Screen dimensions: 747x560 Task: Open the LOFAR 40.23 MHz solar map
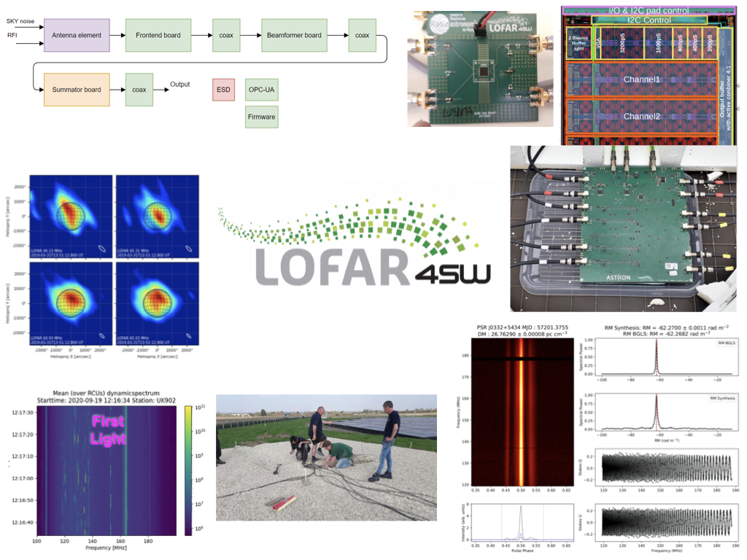71,217
